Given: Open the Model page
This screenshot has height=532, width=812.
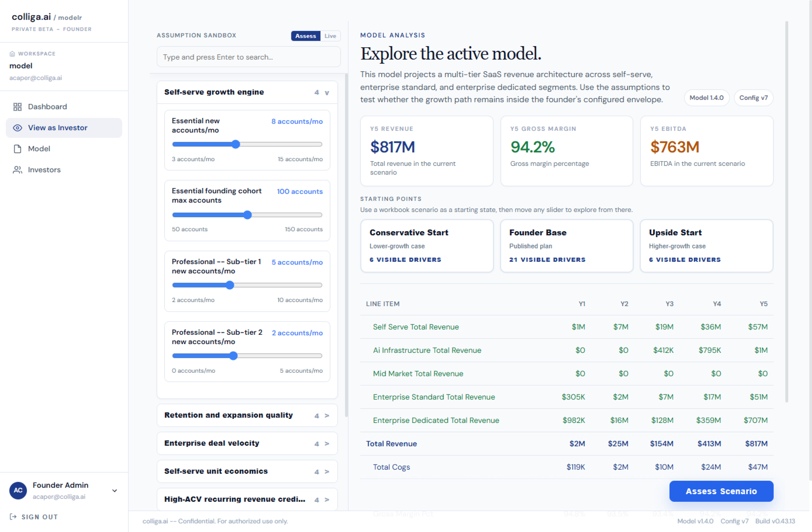Looking at the screenshot, I should [x=64, y=149].
